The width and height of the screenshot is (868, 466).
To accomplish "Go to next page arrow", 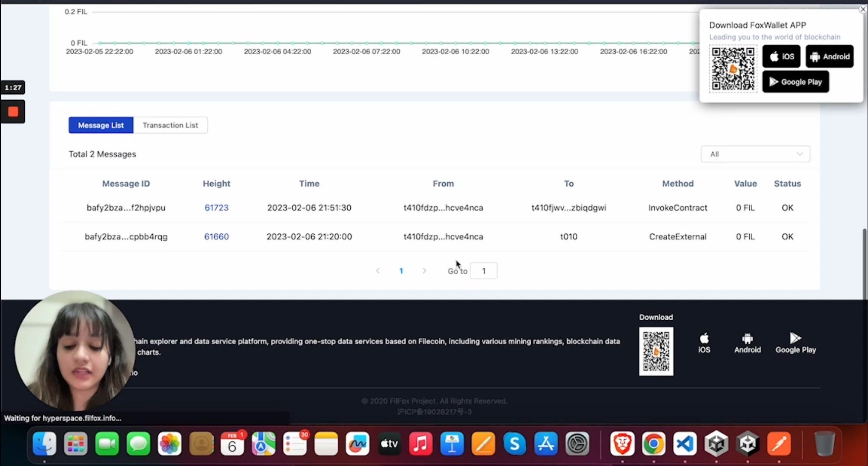I will pyautogui.click(x=424, y=271).
